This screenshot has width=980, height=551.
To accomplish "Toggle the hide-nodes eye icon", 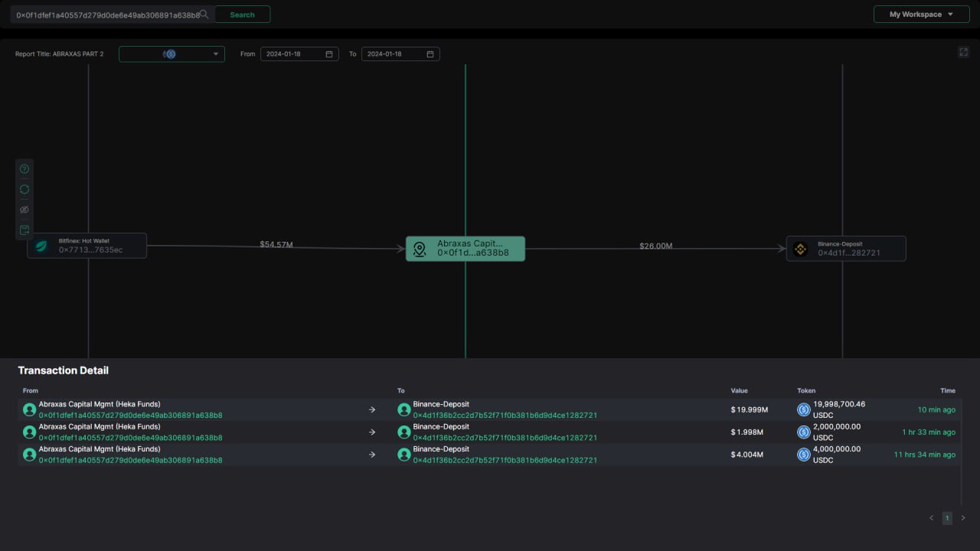I will click(x=24, y=210).
